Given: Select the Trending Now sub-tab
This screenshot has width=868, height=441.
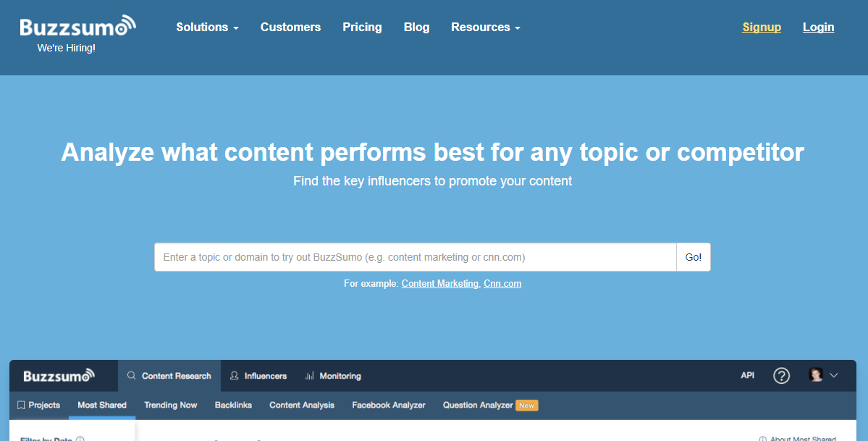Looking at the screenshot, I should (x=171, y=405).
